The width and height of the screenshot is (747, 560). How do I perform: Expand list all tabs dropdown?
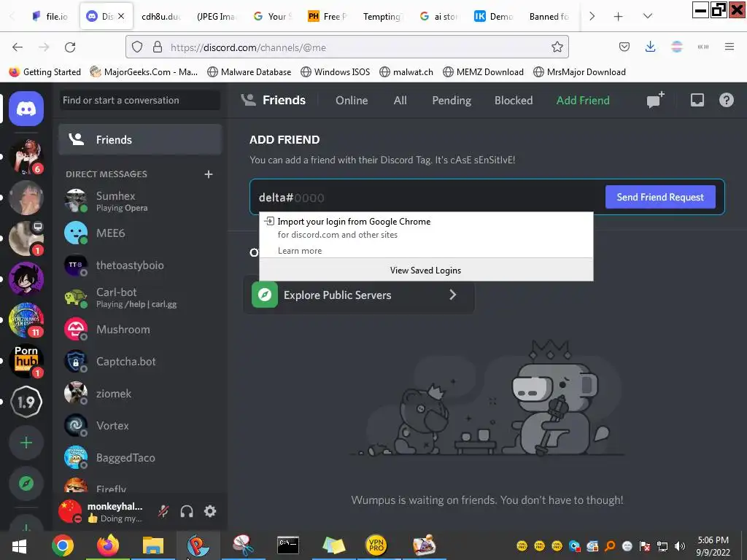click(648, 16)
